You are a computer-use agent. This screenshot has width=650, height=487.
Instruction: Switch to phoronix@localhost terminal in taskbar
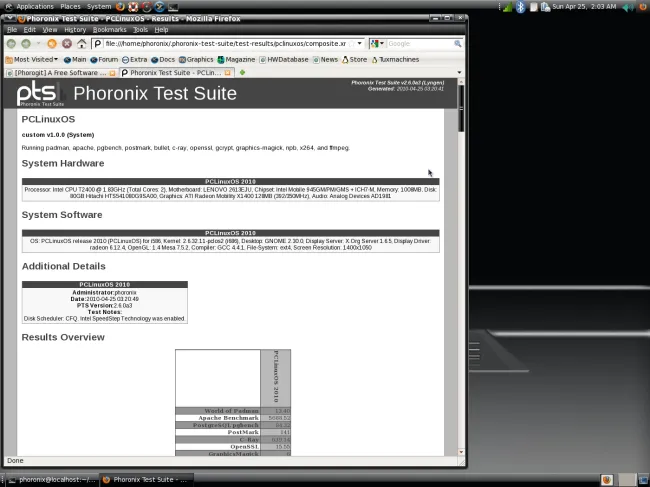click(52, 480)
